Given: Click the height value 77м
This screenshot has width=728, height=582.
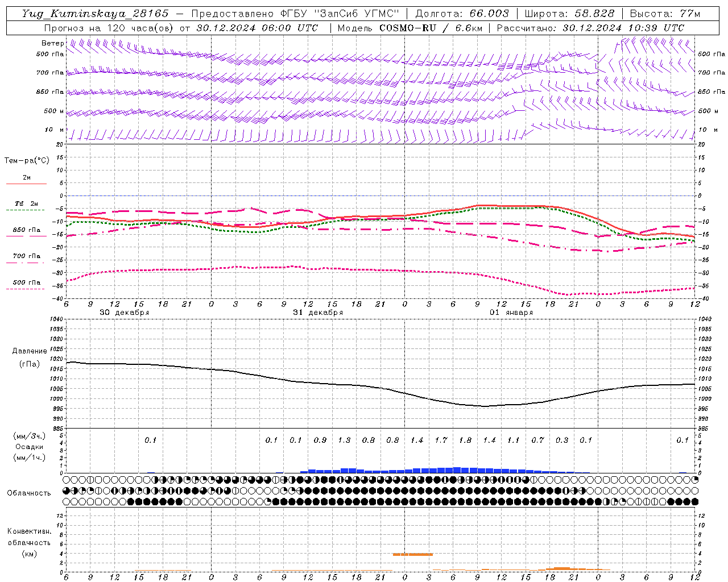Looking at the screenshot, I should click(x=690, y=14).
